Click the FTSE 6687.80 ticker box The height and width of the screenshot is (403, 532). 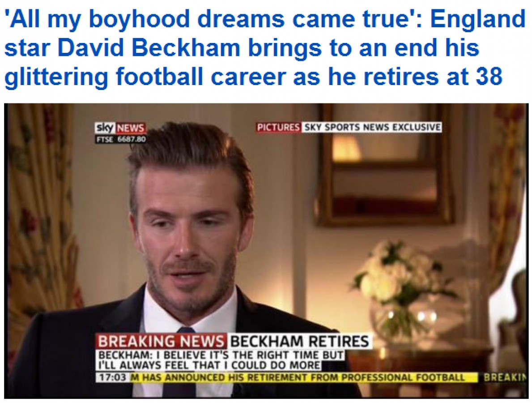click(121, 139)
